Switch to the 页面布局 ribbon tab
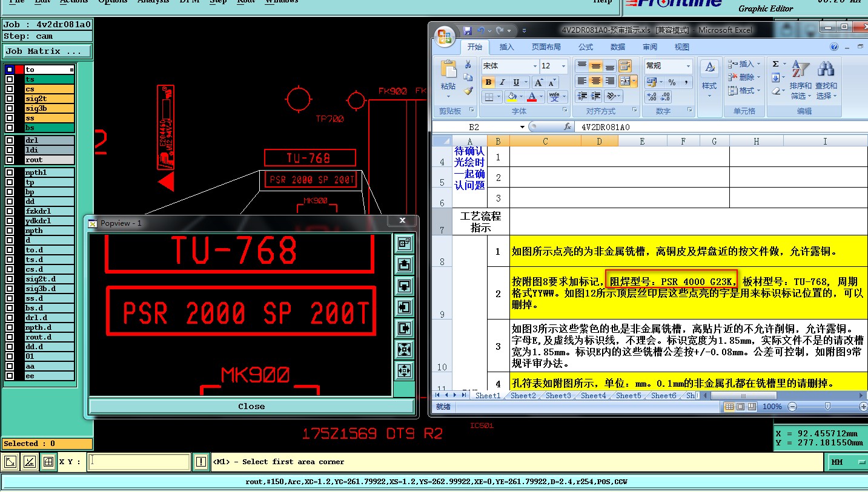 pos(546,47)
